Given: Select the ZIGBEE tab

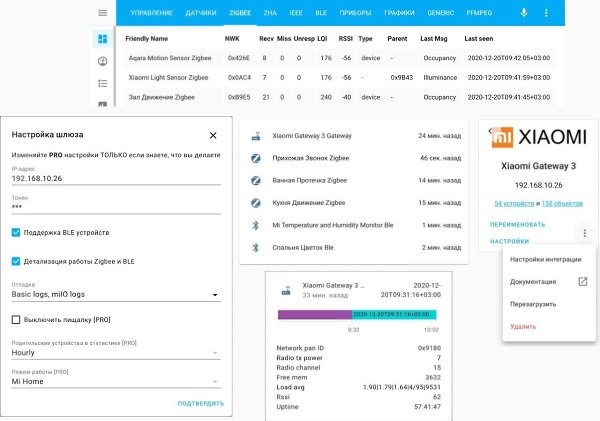Looking at the screenshot, I should click(240, 13).
